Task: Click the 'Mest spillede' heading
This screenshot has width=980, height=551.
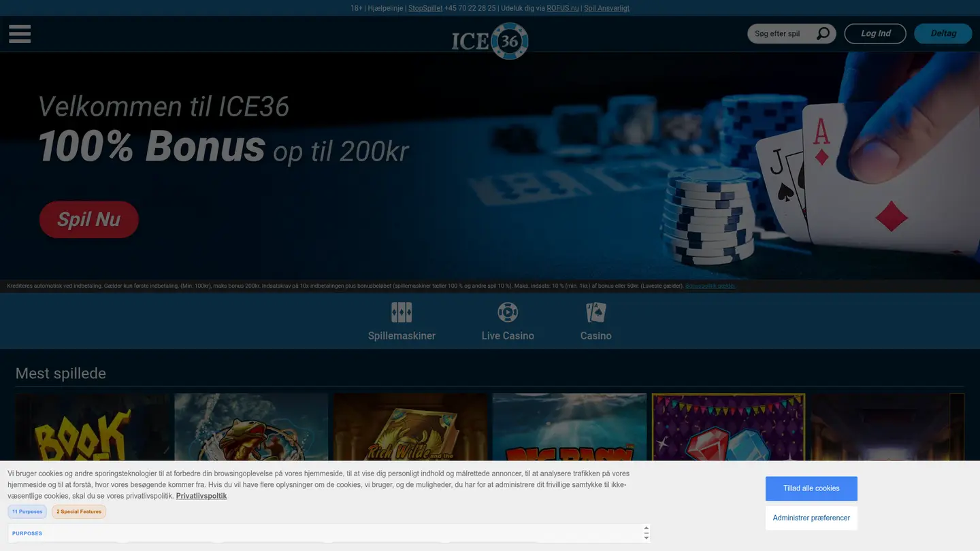Action: pyautogui.click(x=61, y=373)
